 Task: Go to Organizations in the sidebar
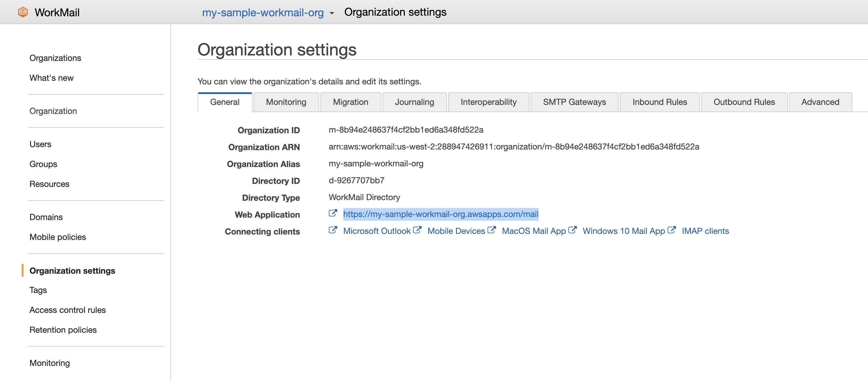click(x=55, y=58)
